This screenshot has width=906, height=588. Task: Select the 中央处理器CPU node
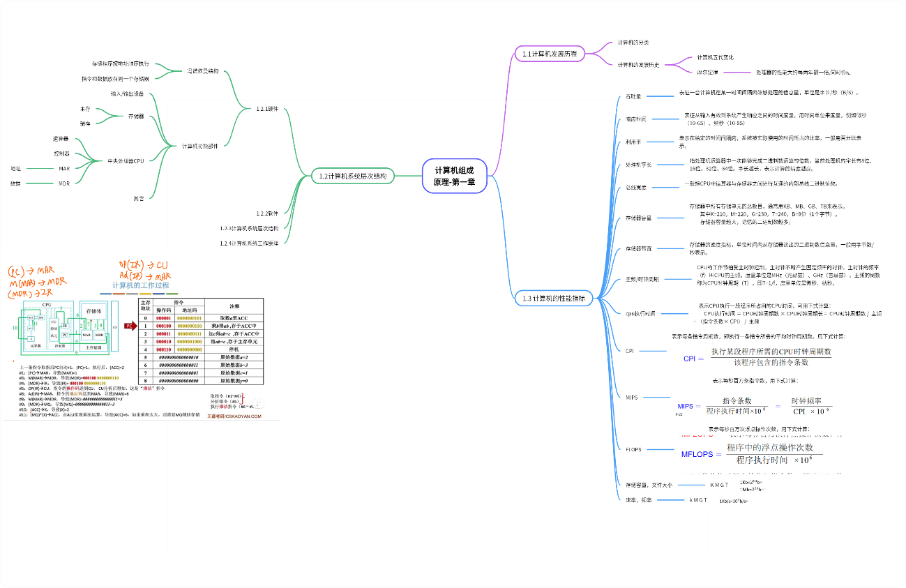[x=126, y=161]
